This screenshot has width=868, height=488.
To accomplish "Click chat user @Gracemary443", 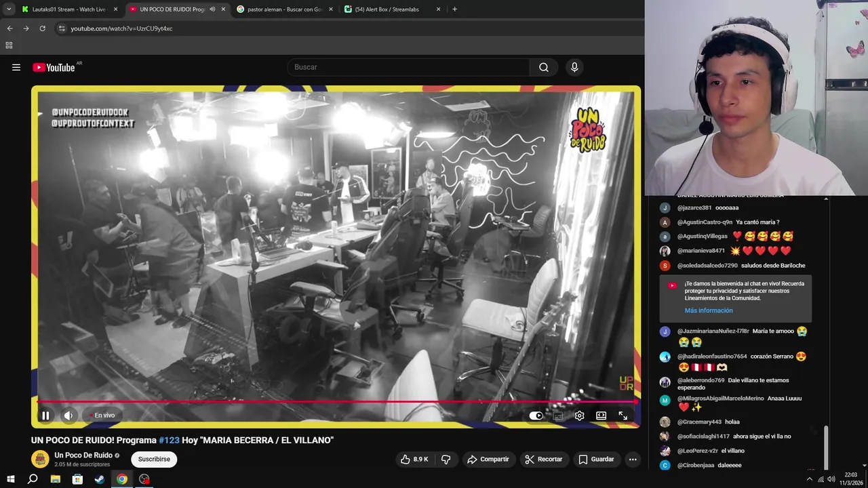I will [x=699, y=422].
